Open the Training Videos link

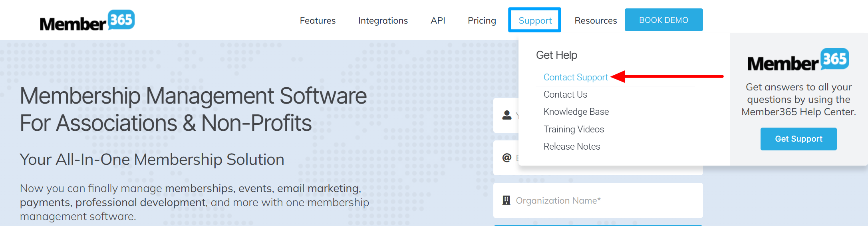pos(574,129)
